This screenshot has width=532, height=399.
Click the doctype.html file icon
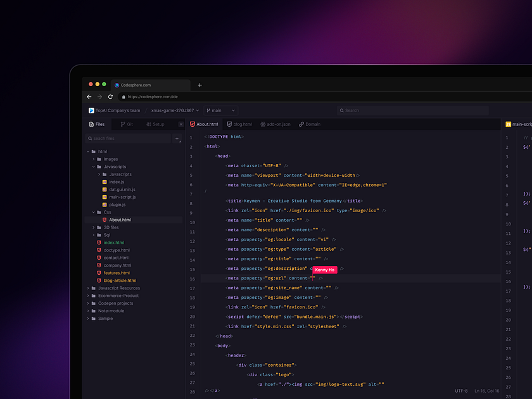point(99,250)
